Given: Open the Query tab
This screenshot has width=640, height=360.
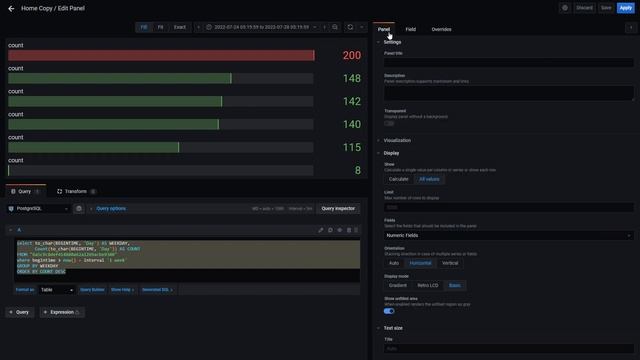Looking at the screenshot, I should (x=25, y=191).
